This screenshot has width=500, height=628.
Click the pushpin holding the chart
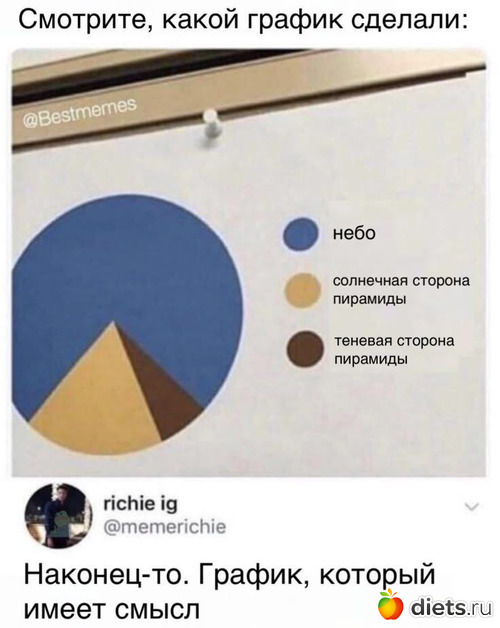211,126
